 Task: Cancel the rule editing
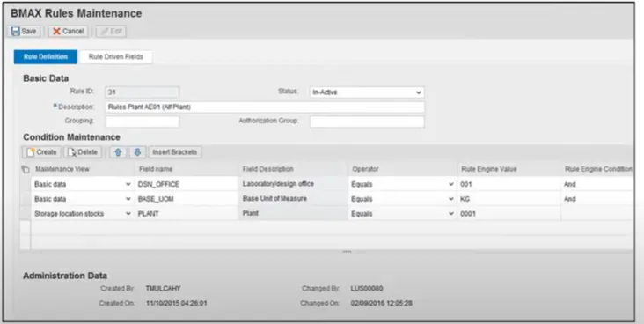68,31
